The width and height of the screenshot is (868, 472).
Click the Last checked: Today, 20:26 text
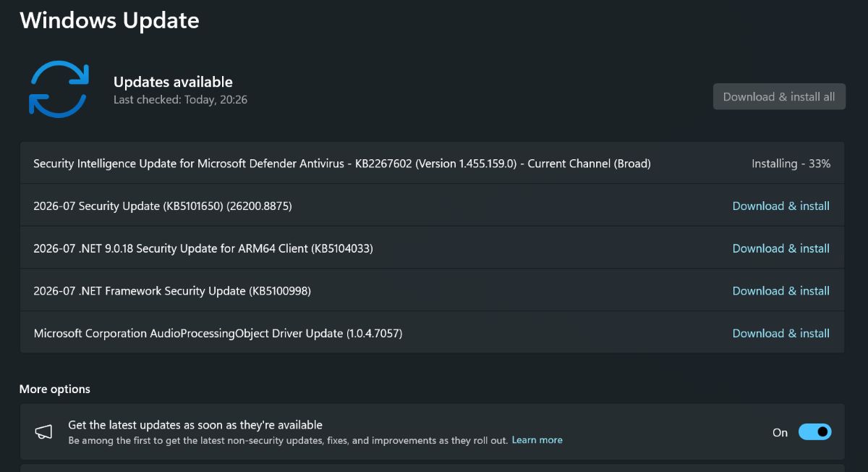(180, 100)
